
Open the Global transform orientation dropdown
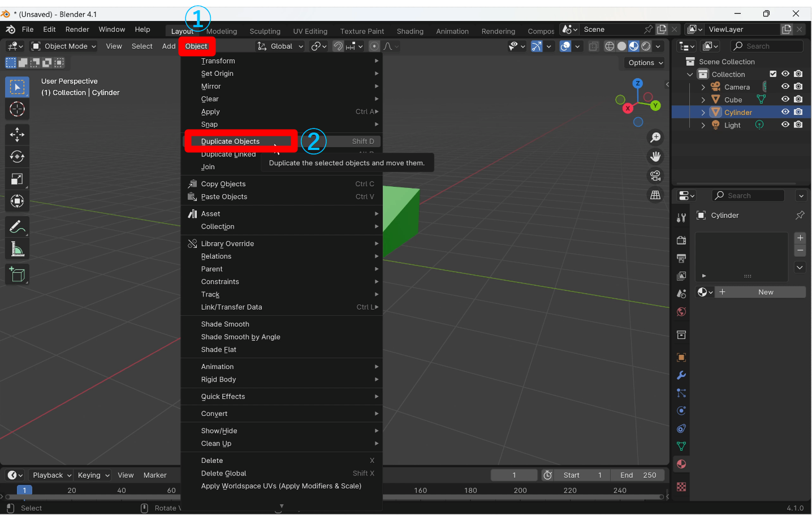click(x=280, y=46)
